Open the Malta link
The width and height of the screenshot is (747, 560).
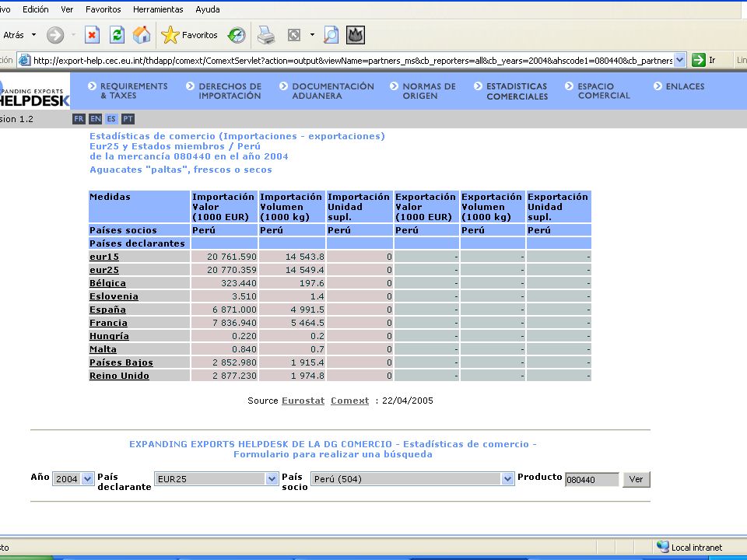click(103, 349)
